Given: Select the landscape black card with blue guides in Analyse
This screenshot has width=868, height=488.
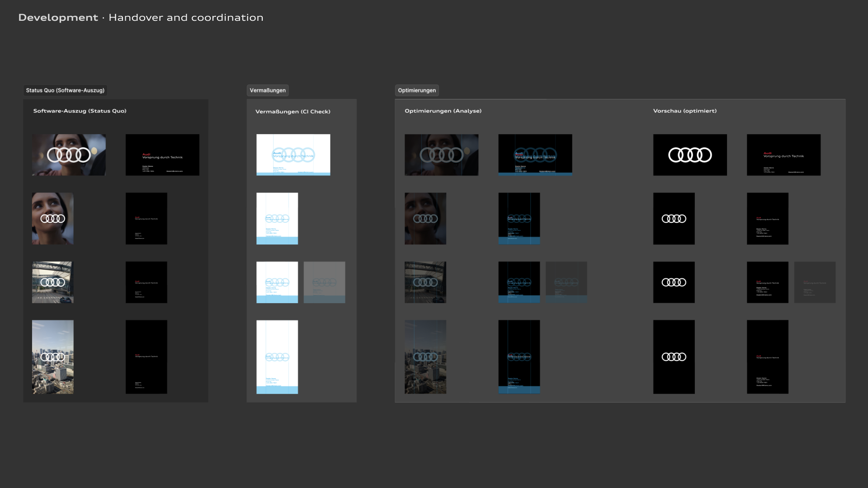Looking at the screenshot, I should point(535,155).
